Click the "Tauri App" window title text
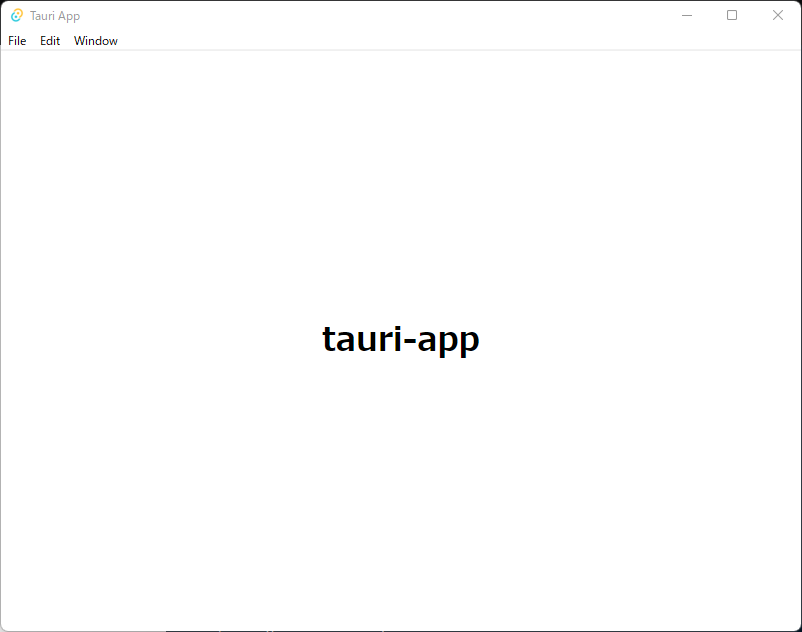The width and height of the screenshot is (802, 632). pos(55,16)
